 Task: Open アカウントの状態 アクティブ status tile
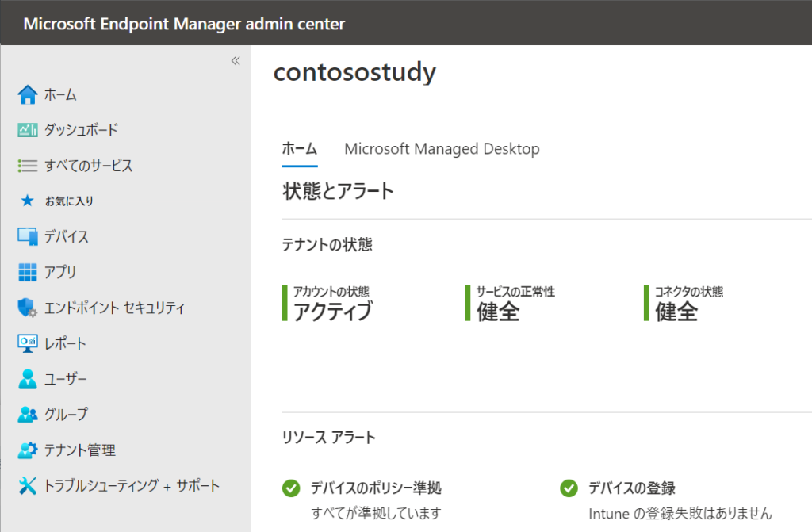[327, 304]
